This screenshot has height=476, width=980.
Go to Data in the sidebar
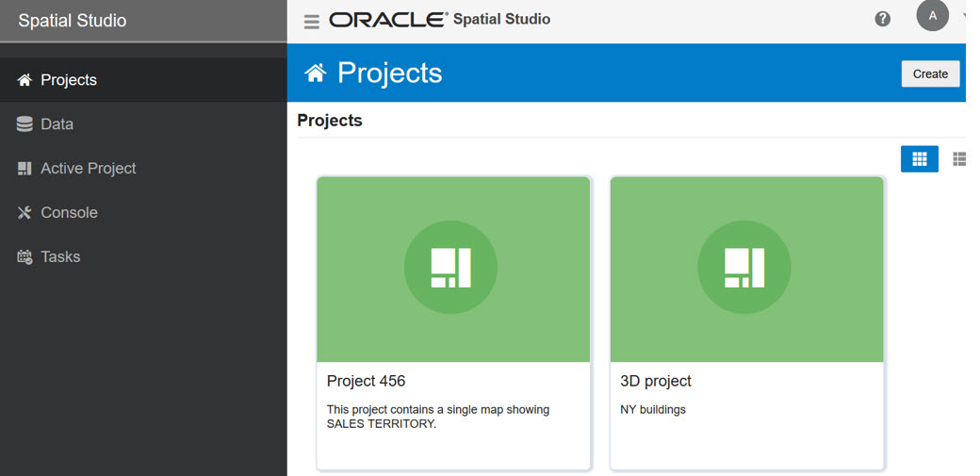tap(144, 123)
